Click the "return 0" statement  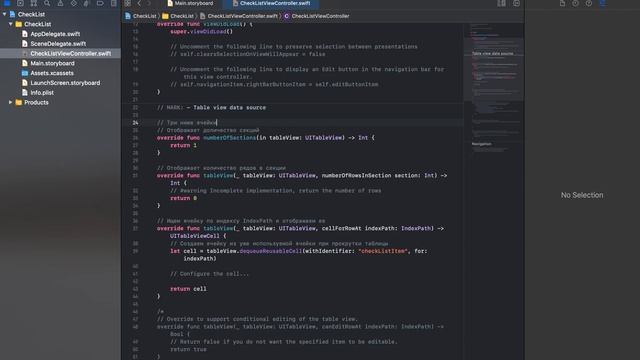(x=183, y=198)
